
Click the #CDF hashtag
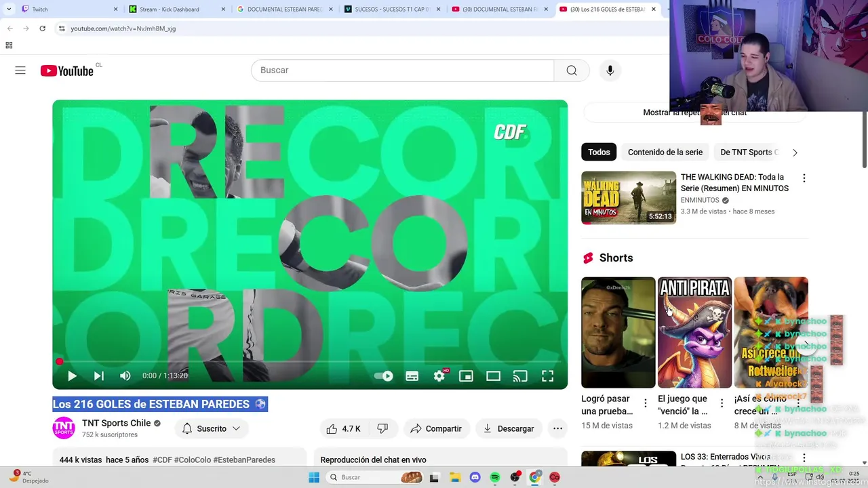tap(162, 460)
